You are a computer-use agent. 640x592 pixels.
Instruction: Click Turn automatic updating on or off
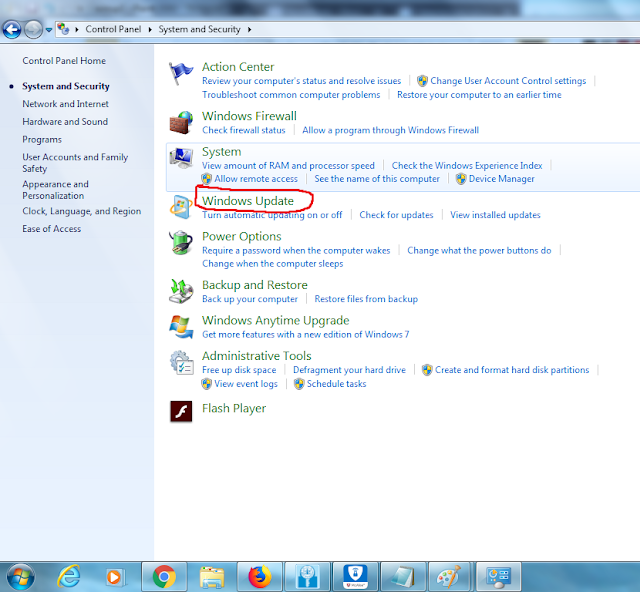coord(272,215)
